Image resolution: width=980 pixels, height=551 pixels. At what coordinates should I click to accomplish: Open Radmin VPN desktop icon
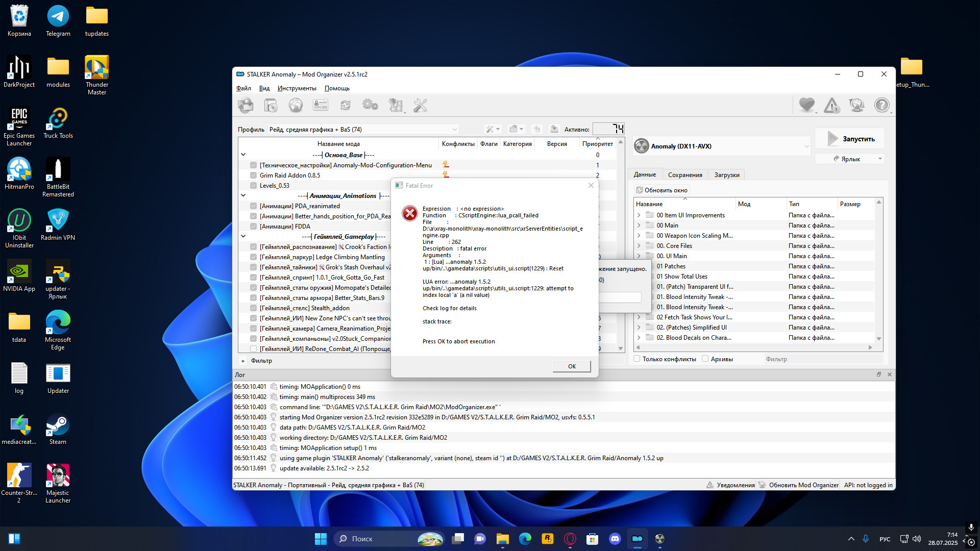coord(58,224)
